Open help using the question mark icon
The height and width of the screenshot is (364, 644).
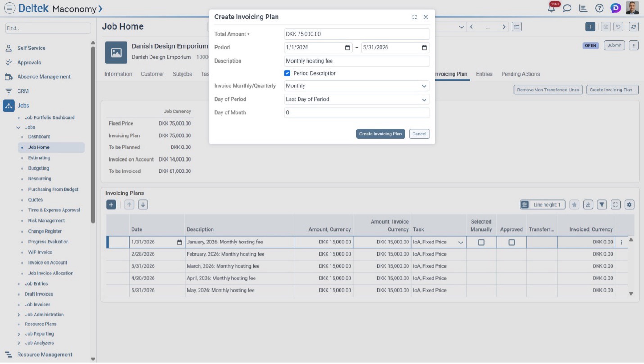click(x=599, y=8)
